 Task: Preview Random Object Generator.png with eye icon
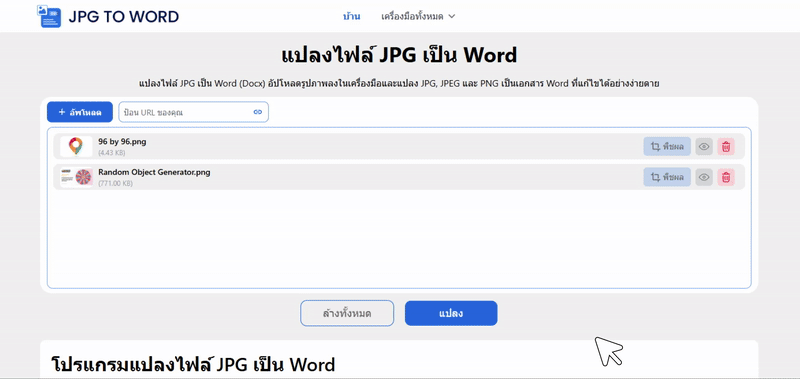click(704, 177)
